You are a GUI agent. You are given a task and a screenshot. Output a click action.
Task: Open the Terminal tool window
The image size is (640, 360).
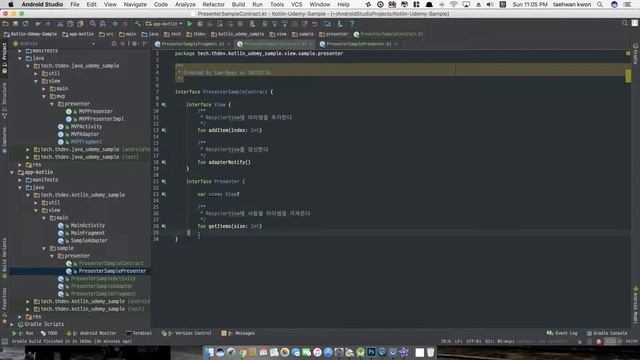pyautogui.click(x=139, y=333)
